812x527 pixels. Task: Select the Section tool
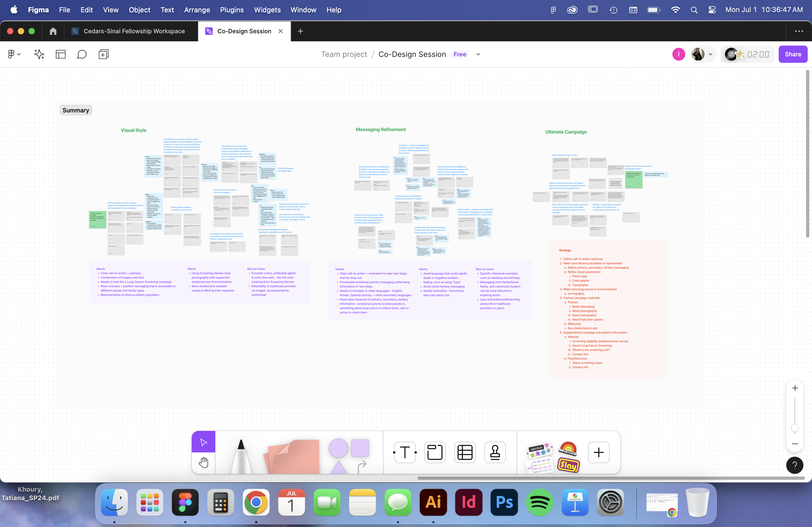pyautogui.click(x=435, y=452)
